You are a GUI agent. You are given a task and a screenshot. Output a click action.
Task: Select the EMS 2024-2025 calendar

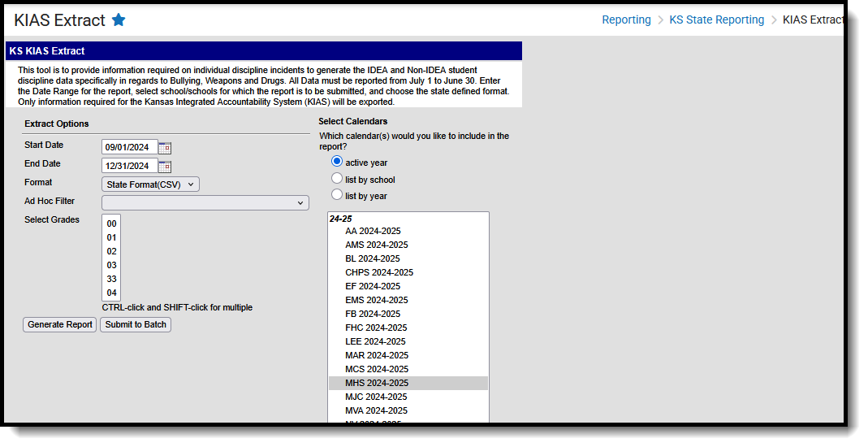pyautogui.click(x=408, y=300)
